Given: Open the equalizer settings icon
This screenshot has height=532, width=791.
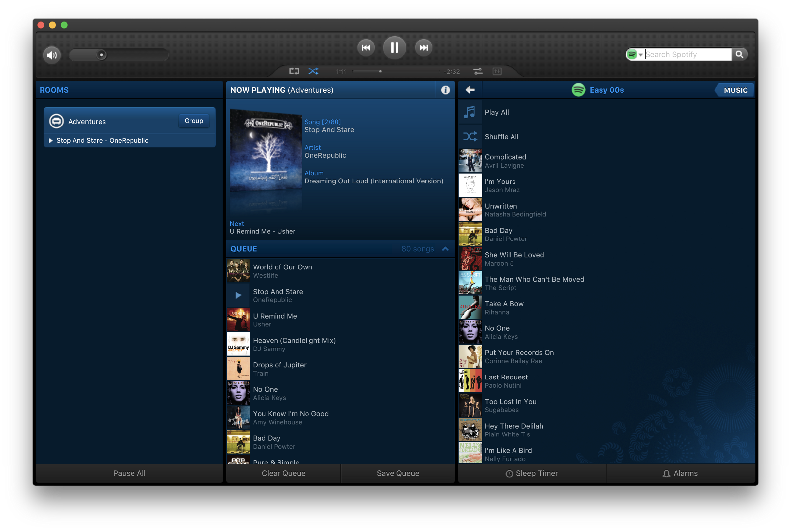Looking at the screenshot, I should point(478,71).
